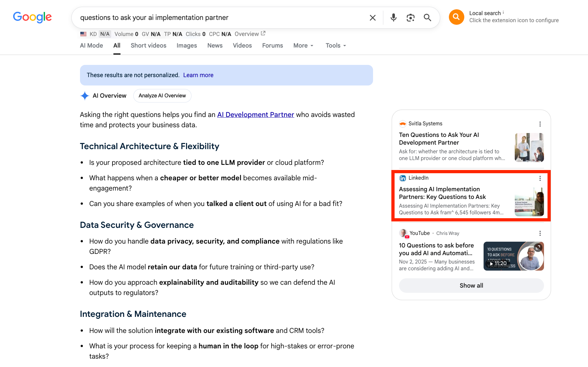
Task: Click the Svitla Systems favicon
Action: coord(403,124)
